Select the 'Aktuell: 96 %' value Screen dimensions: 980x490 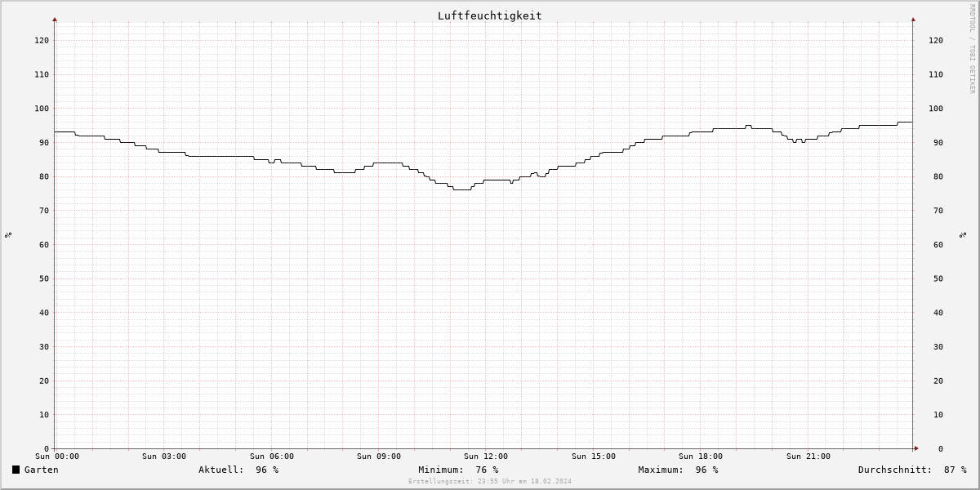click(238, 470)
